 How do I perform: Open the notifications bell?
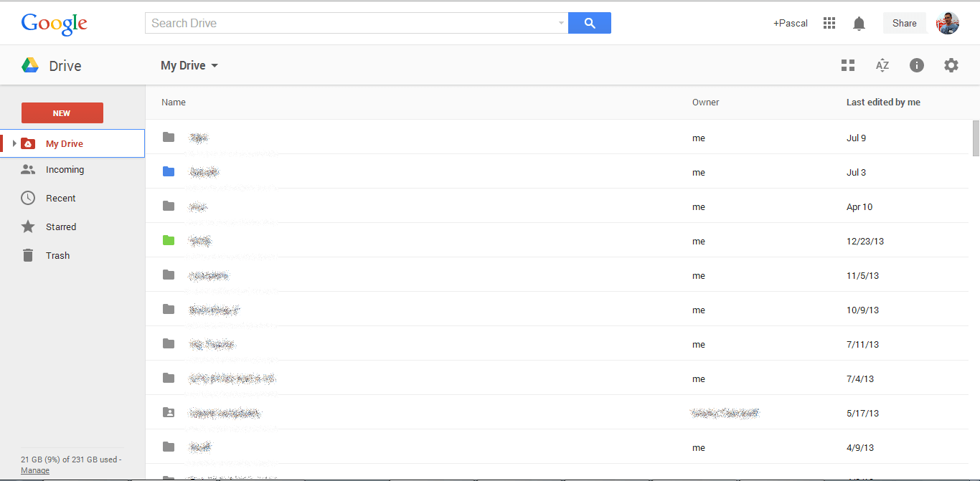[859, 24]
